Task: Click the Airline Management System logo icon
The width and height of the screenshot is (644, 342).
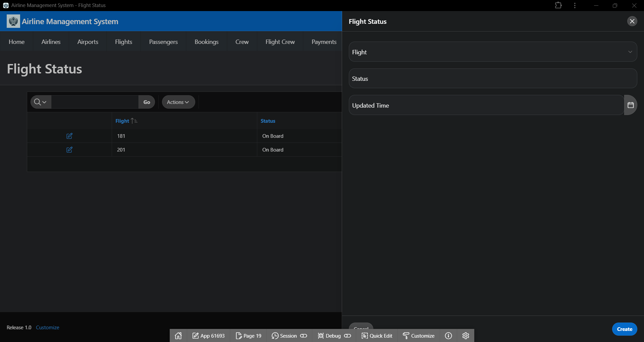Action: click(x=13, y=21)
